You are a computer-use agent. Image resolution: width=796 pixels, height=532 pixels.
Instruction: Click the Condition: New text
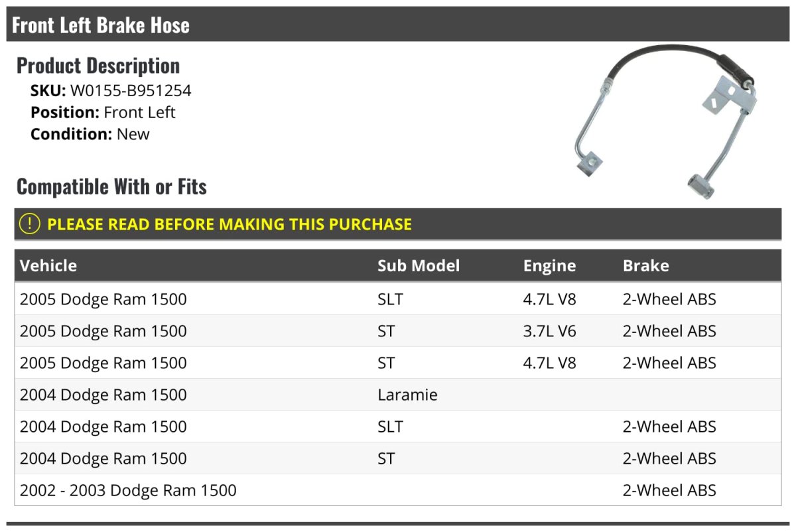pos(90,134)
